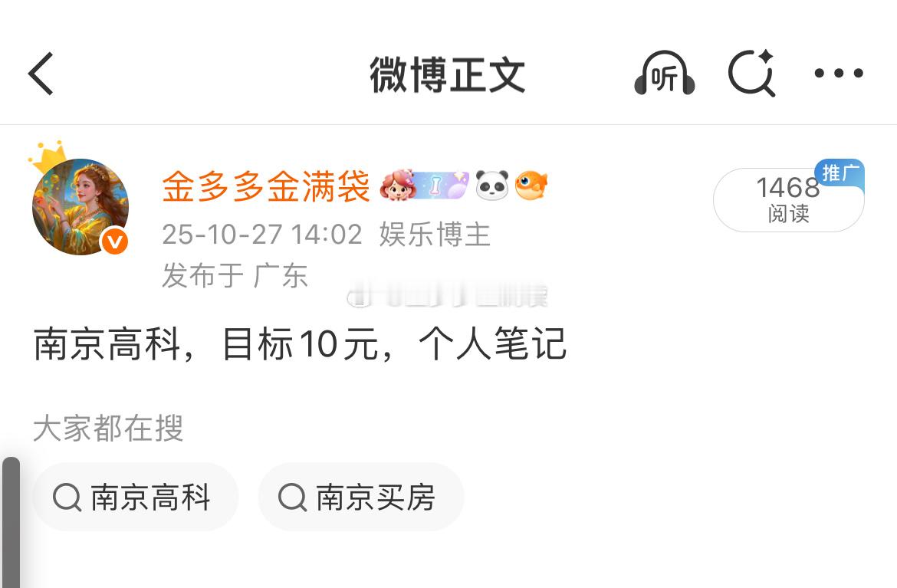Tap the girl avatar badge beside username
This screenshot has width=897, height=588.
pyautogui.click(x=398, y=185)
